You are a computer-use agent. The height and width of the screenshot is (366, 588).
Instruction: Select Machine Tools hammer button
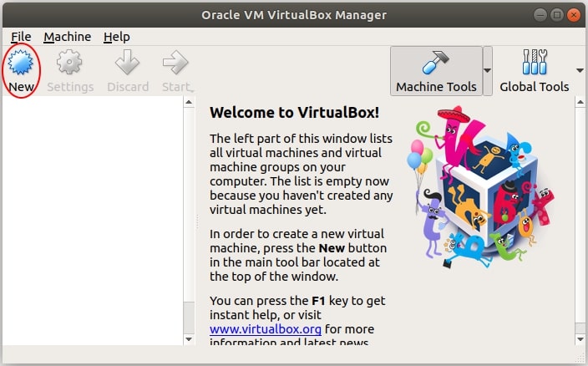[x=436, y=71]
